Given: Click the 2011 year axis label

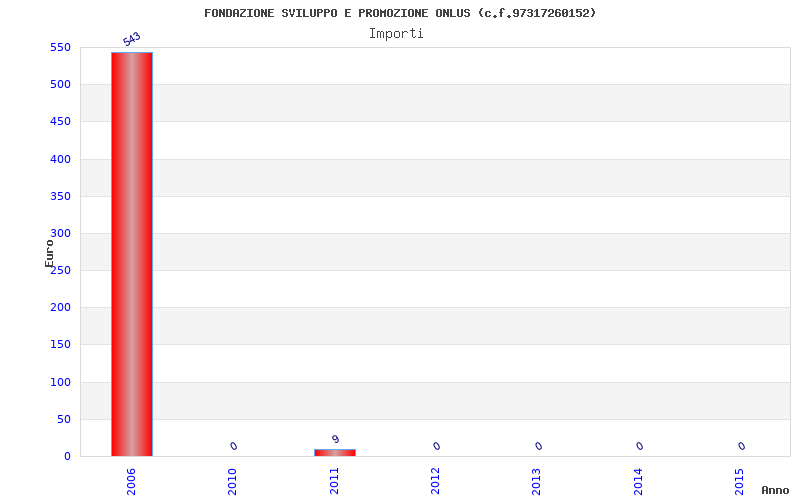Looking at the screenshot, I should (x=334, y=482).
